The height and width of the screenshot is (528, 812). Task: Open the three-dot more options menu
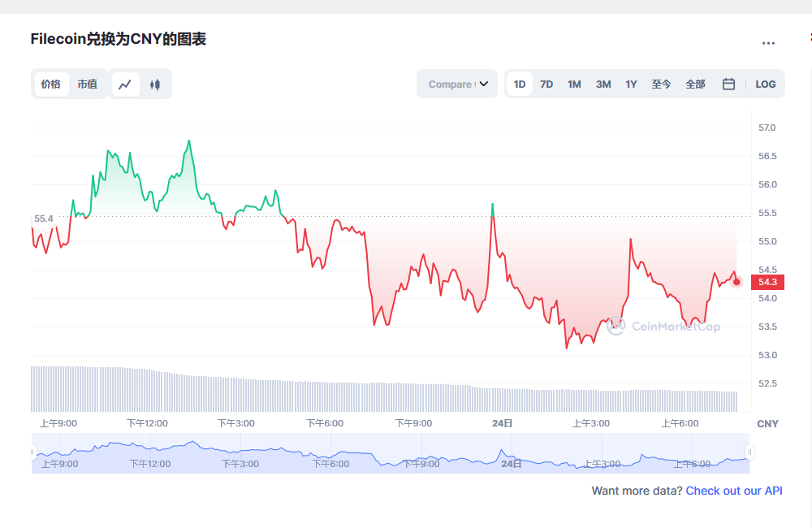[768, 43]
